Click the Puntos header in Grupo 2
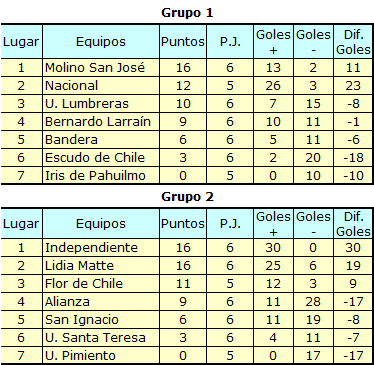The height and width of the screenshot is (365, 374). click(183, 224)
